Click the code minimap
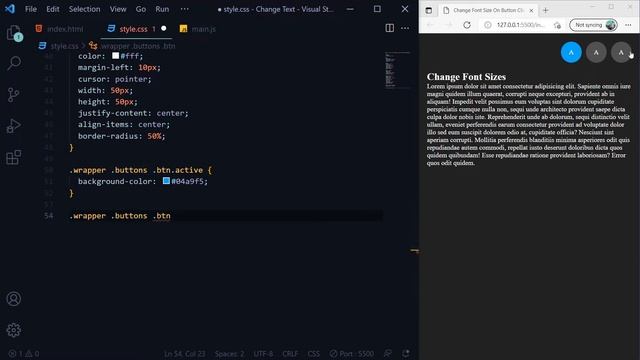 398,69
